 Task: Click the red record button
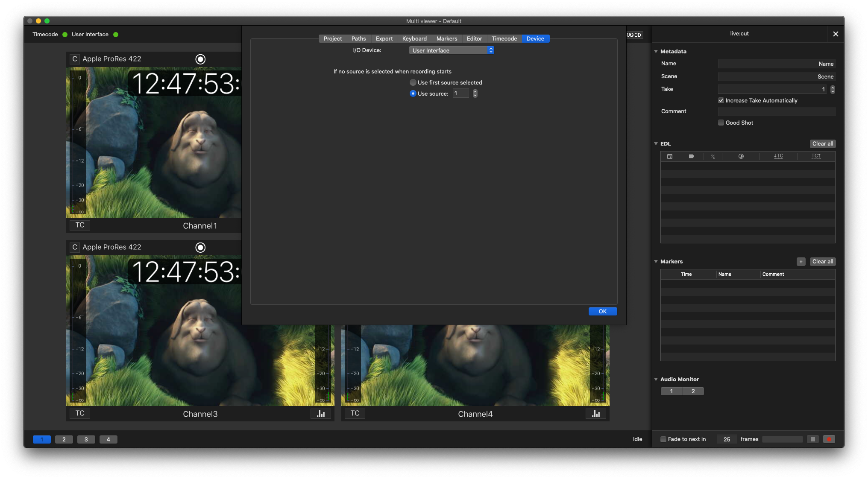pyautogui.click(x=829, y=439)
